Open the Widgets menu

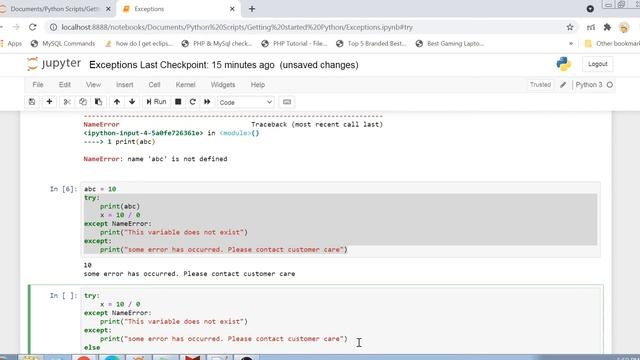(223, 85)
